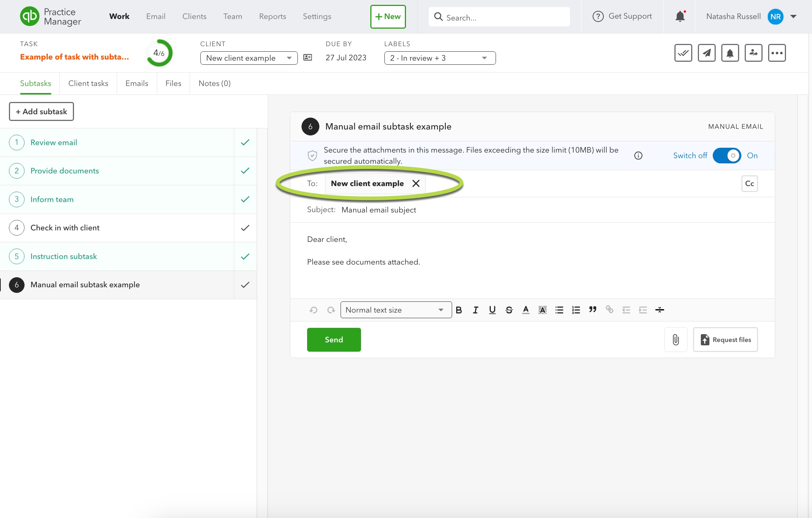Open the text color picker
This screenshot has width=812, height=518.
click(x=526, y=310)
